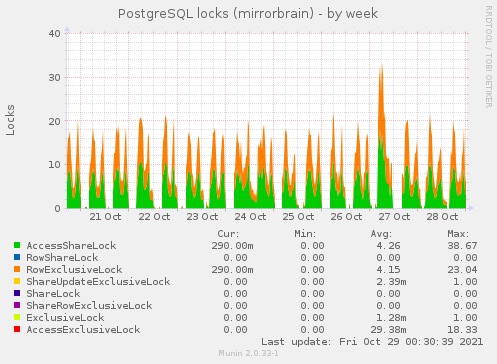The image size is (497, 364).
Task: Select the ExclusiveLock legend label
Action: [65, 318]
